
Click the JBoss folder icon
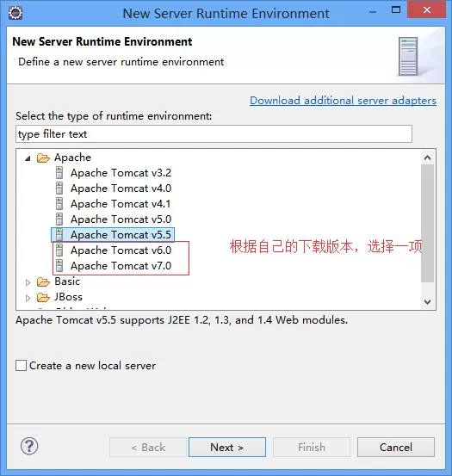[x=43, y=297]
